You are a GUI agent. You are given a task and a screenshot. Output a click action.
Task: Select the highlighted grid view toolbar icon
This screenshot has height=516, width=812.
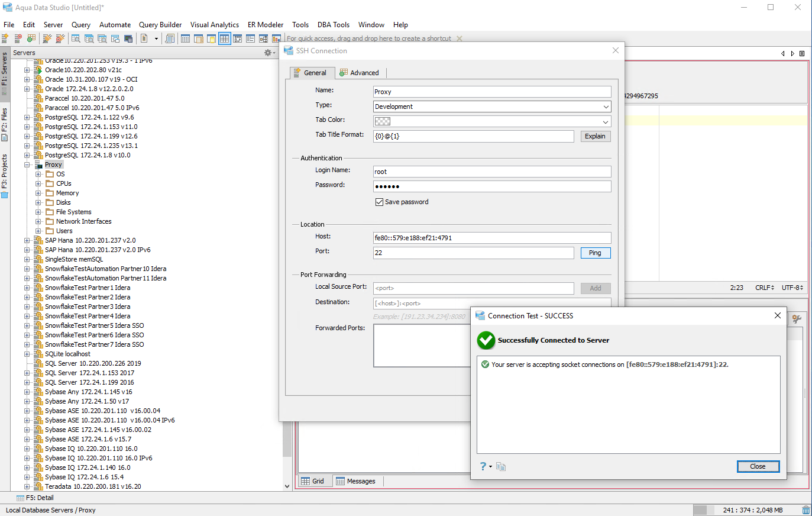[x=225, y=38]
